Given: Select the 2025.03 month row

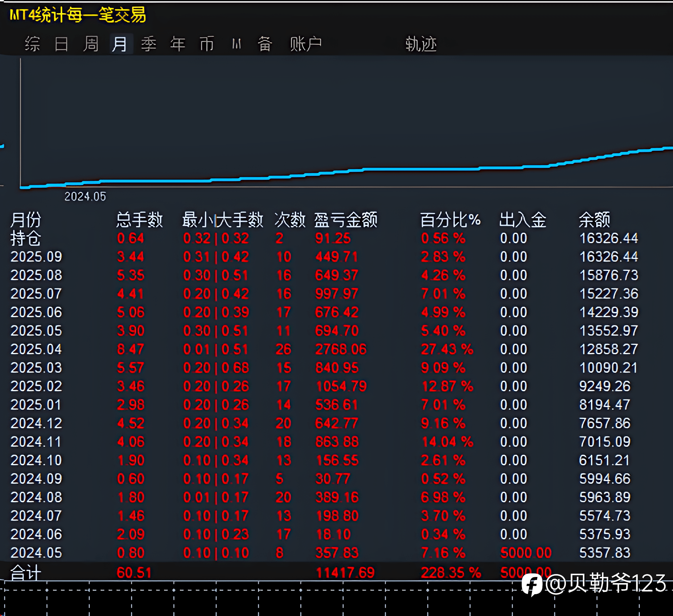Looking at the screenshot, I should pos(324,368).
